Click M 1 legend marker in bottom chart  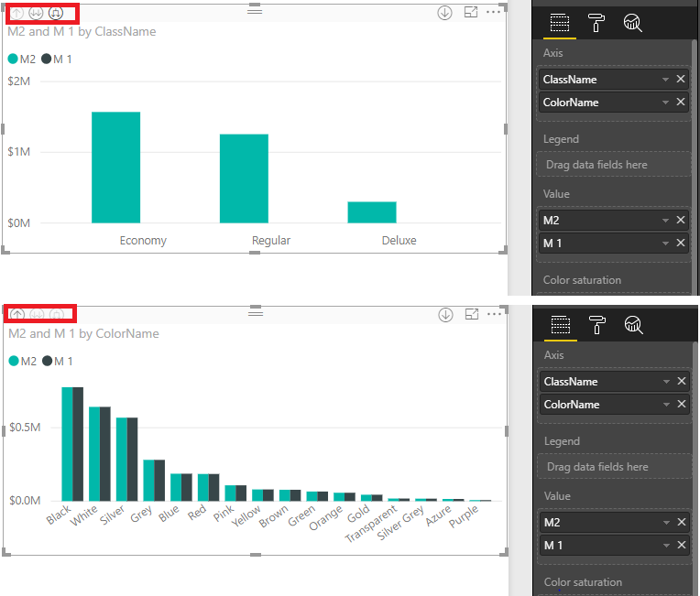[x=48, y=361]
